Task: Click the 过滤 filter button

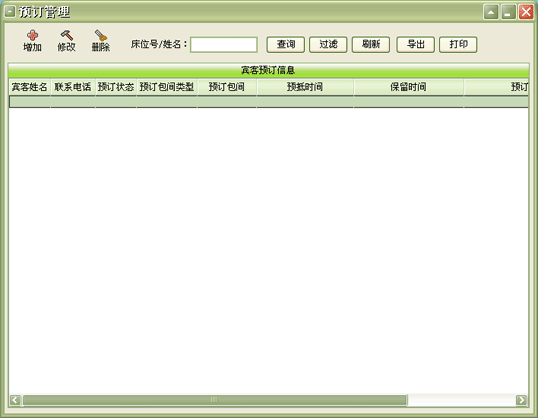Action: (328, 45)
